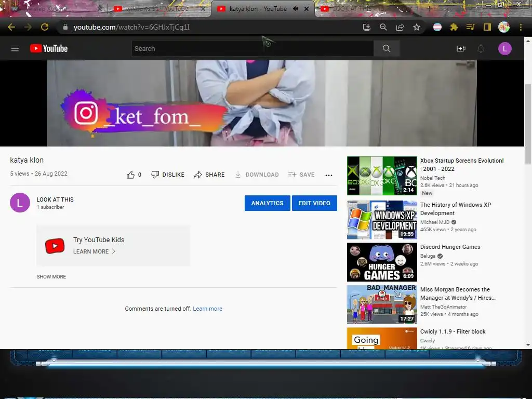Image resolution: width=532 pixels, height=399 pixels.
Task: Click LEARN MORE for YouTube Kids
Action: click(x=94, y=251)
